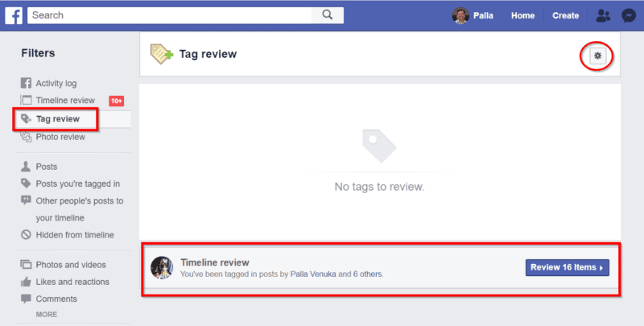Screen dimensions: 644x326
Task: Select Hidden from timeline filter
Action: [x=75, y=235]
